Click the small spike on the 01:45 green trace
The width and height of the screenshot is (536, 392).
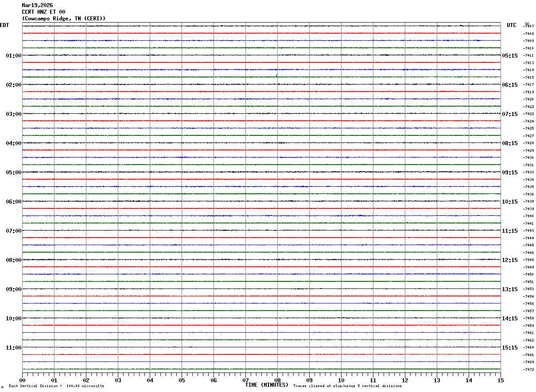pyautogui.click(x=277, y=75)
